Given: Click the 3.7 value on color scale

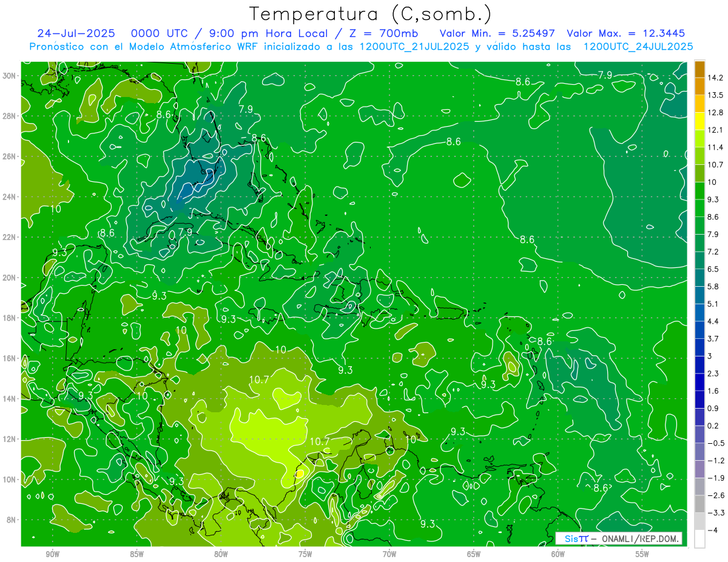Looking at the screenshot, I should [713, 338].
